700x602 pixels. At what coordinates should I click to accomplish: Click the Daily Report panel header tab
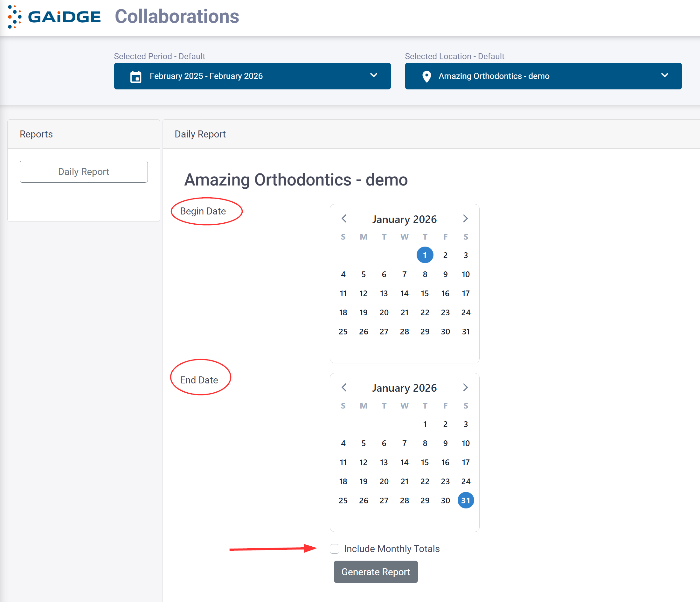click(200, 134)
